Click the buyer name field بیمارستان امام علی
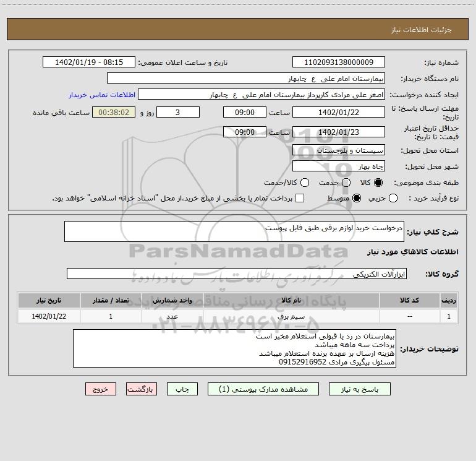Screen dimensions: 476x461 pyautogui.click(x=246, y=79)
